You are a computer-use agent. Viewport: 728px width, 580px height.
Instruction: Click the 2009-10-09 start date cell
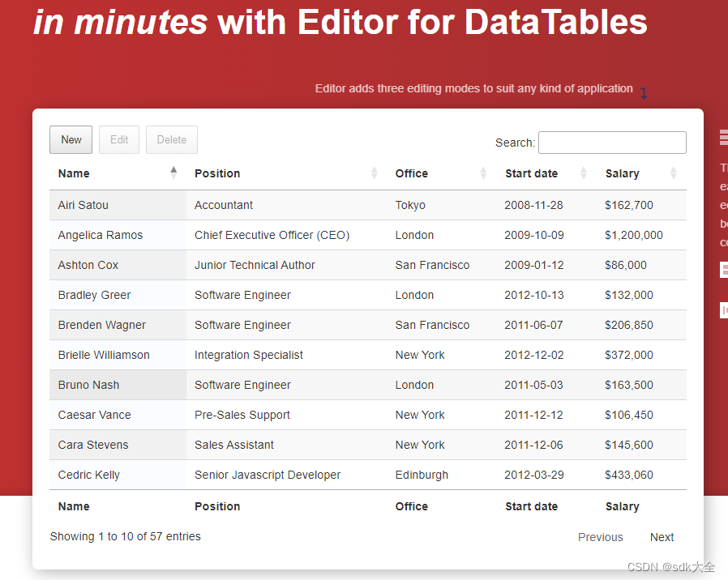click(x=546, y=235)
